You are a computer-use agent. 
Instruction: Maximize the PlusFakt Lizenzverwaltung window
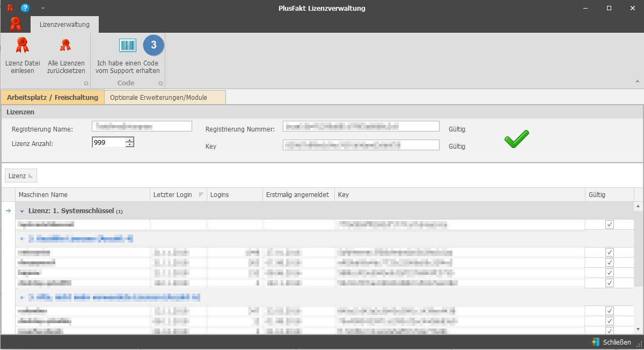tap(609, 8)
